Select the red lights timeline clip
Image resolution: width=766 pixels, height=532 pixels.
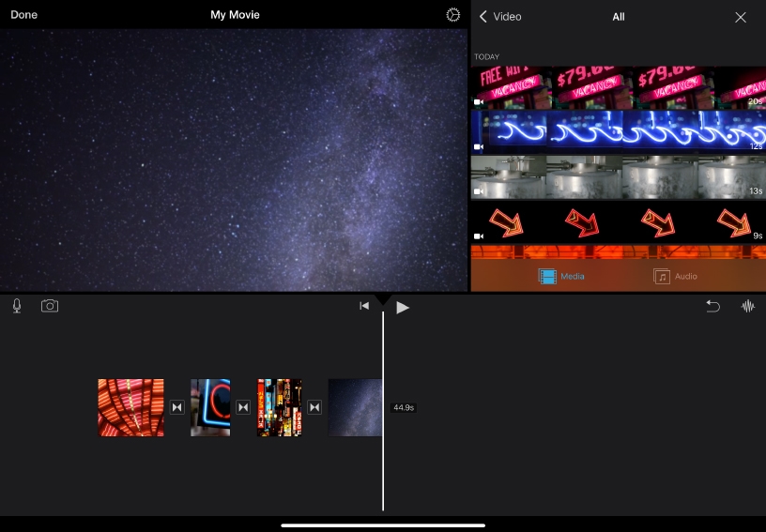coord(130,407)
